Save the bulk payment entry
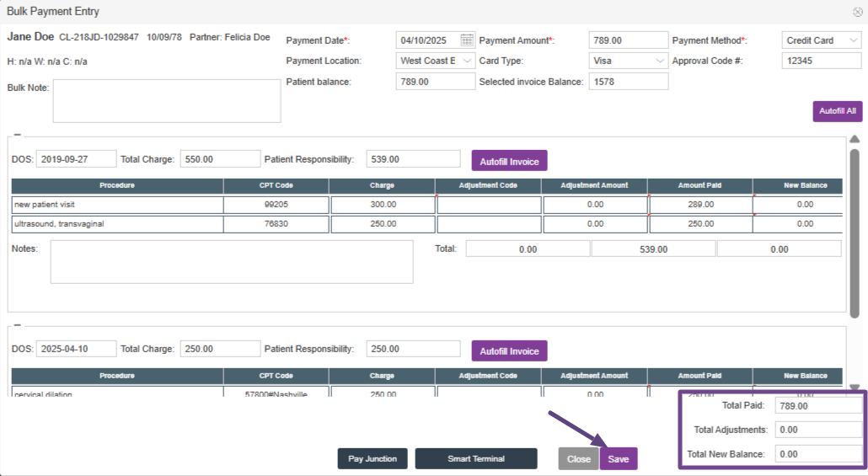The width and height of the screenshot is (868, 476). [x=619, y=459]
